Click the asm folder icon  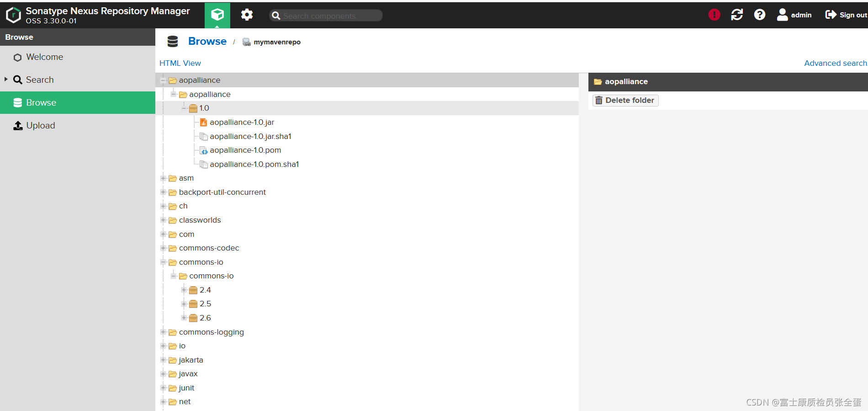173,178
